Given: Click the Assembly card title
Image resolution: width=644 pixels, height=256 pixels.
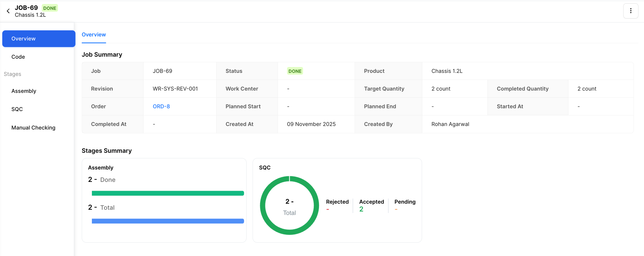Looking at the screenshot, I should [101, 168].
